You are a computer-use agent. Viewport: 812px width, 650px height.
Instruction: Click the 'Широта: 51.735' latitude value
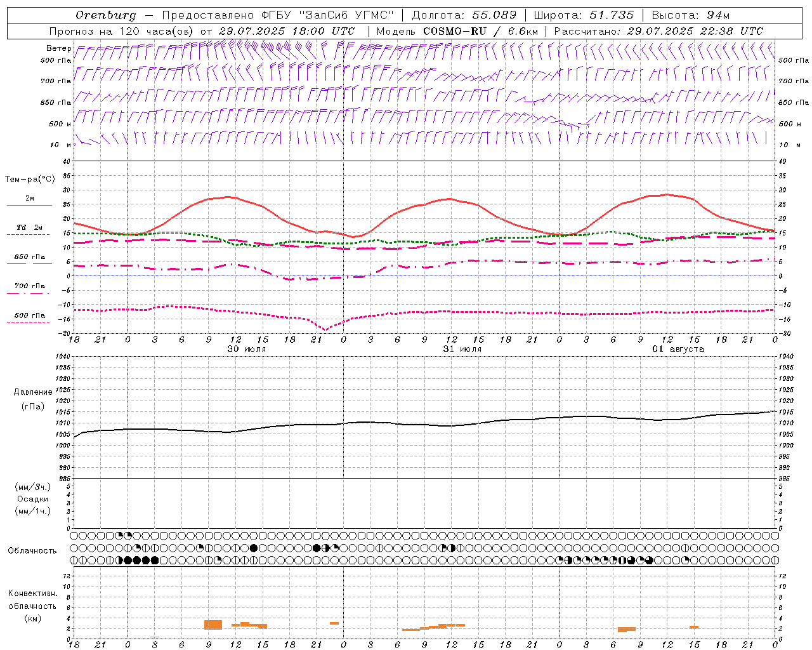coord(584,15)
